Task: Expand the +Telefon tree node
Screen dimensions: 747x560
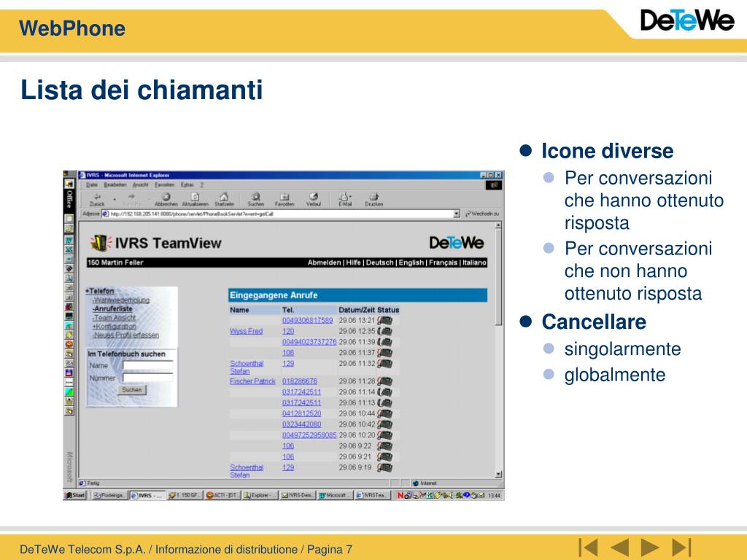Action: click(x=99, y=291)
